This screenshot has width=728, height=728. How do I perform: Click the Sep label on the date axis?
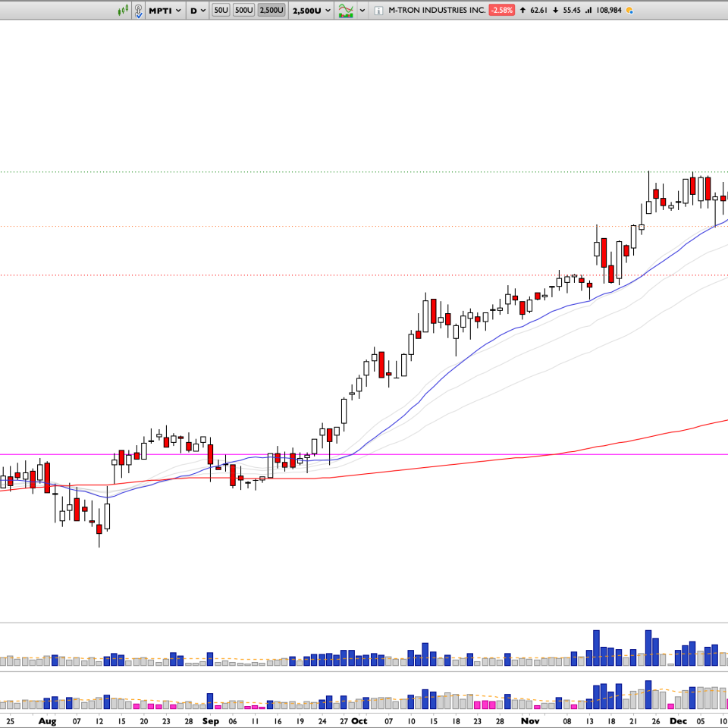210,721
